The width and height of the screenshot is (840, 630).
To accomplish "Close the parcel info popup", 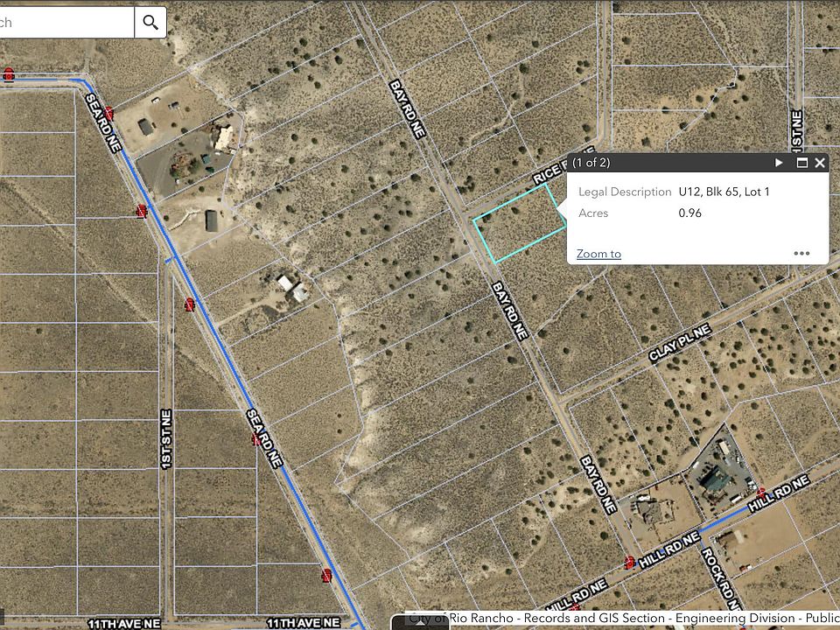I will (820, 163).
